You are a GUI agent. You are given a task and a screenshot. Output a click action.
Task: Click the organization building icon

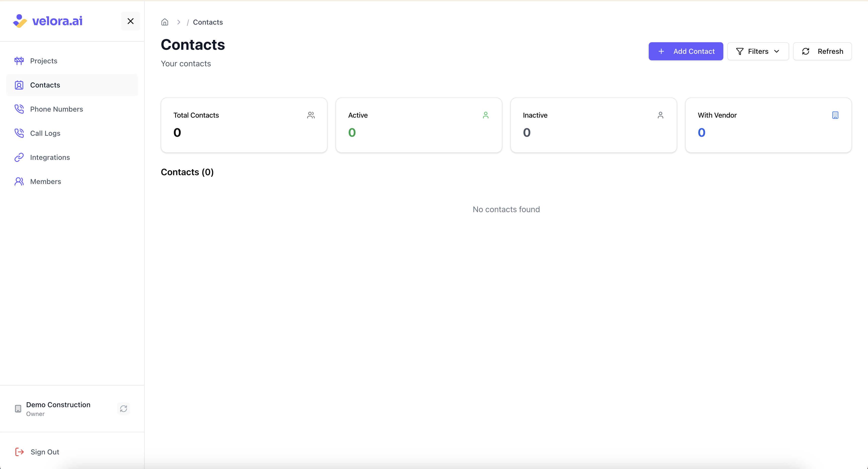click(x=18, y=409)
